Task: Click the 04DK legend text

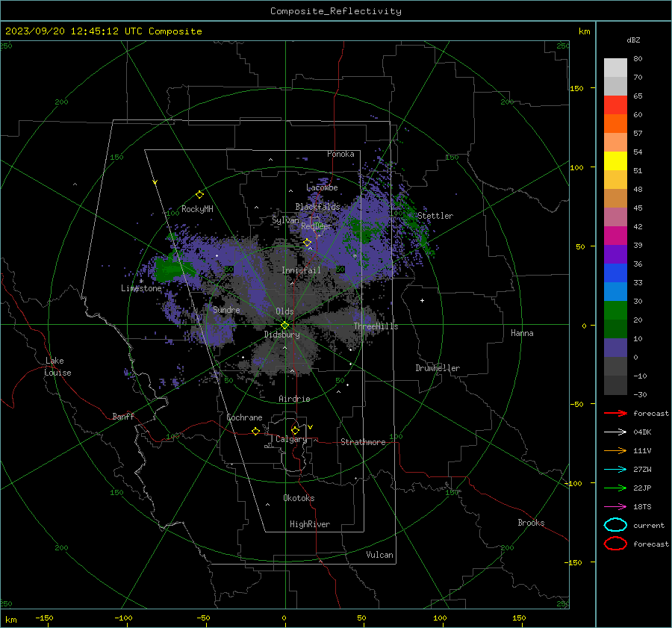Action: [x=642, y=432]
